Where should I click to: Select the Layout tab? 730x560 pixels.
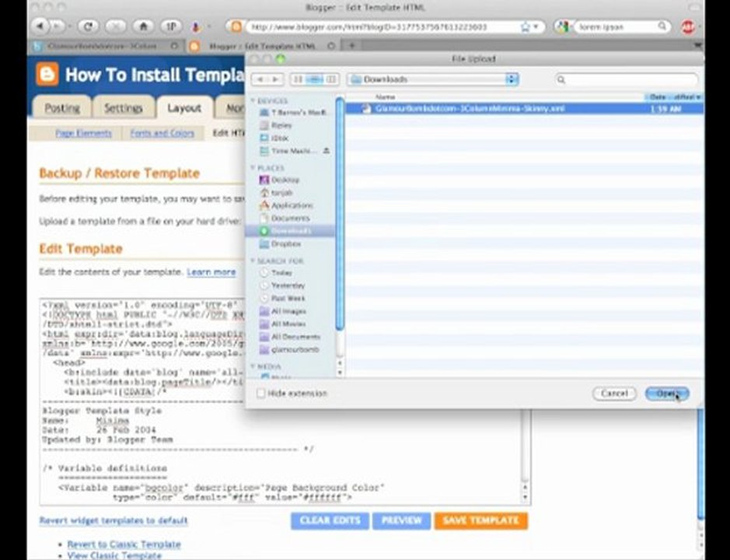pos(184,107)
